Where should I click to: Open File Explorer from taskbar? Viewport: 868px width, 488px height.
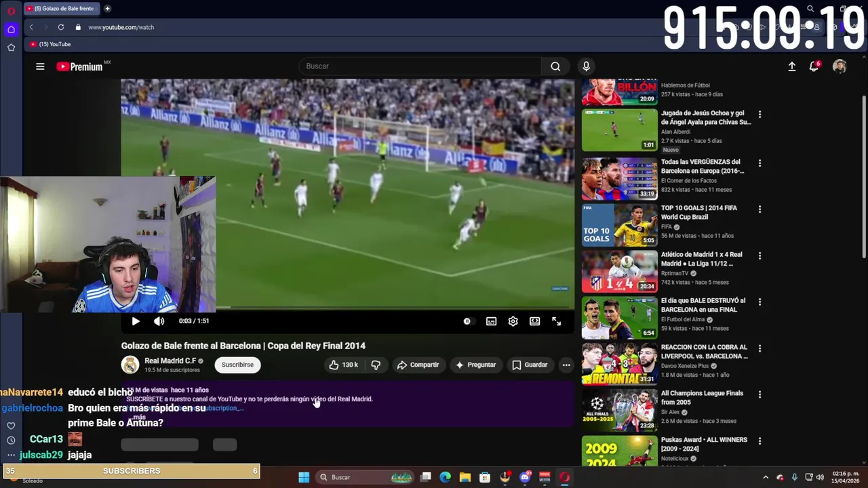(x=465, y=477)
